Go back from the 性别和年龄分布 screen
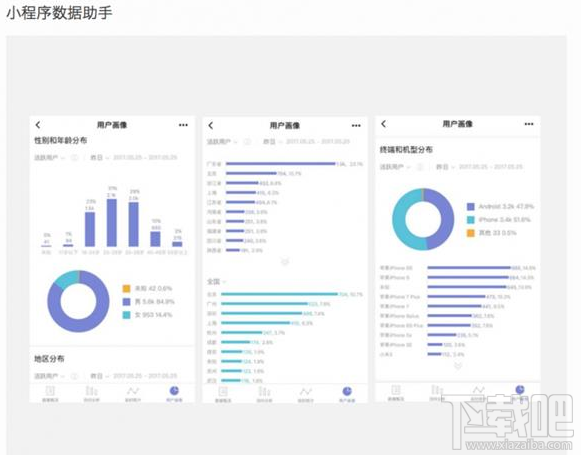Screen dimensions: 581x455 38,125
